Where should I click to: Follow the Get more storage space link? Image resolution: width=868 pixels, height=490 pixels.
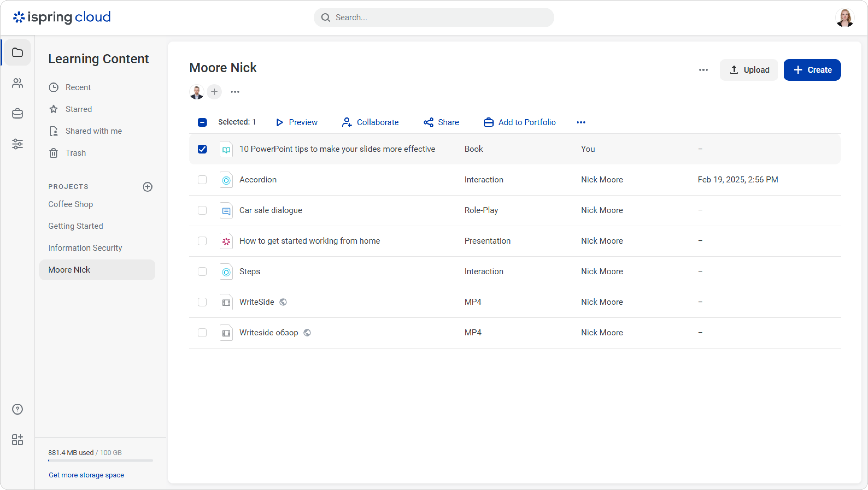(x=86, y=475)
